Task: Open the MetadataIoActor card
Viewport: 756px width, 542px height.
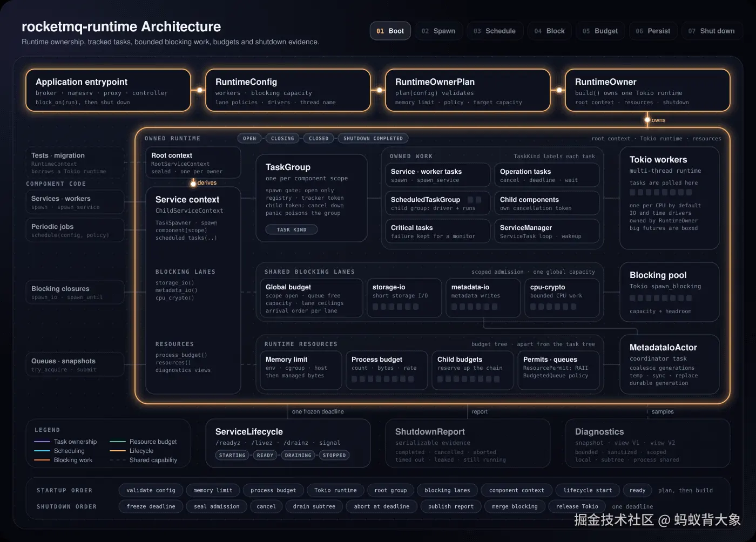Action: point(670,364)
